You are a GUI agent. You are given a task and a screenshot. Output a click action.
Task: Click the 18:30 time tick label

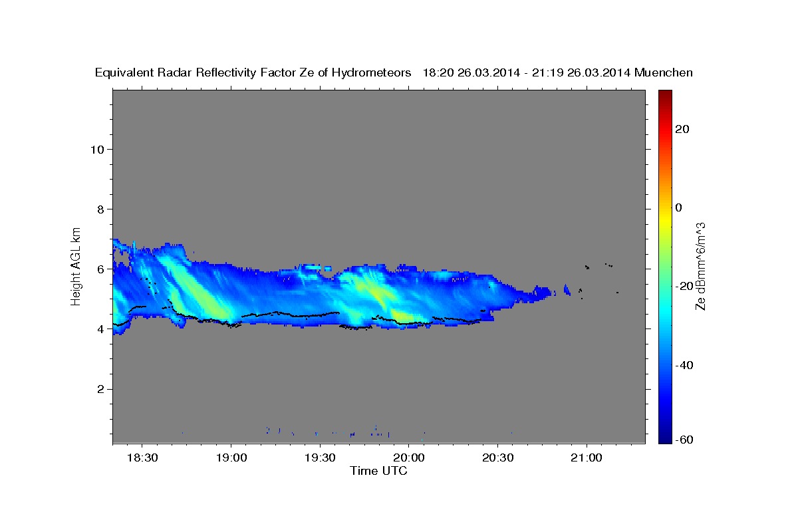[x=142, y=458]
